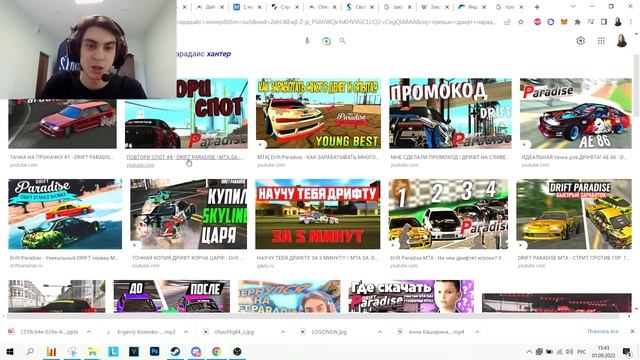
Task: Open the 'ДО ПОСЛЕ' cars thumbnail
Action: (171, 296)
